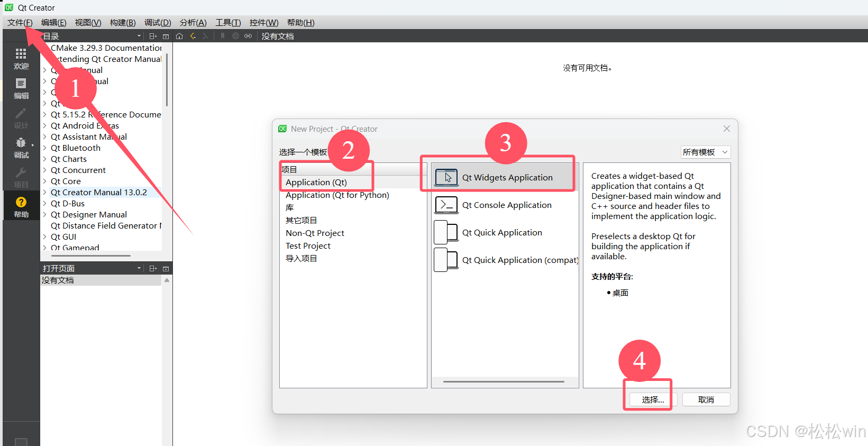This screenshot has width=868, height=446.
Task: Open the 欢迎 (Welcome) mode
Action: pos(21,59)
